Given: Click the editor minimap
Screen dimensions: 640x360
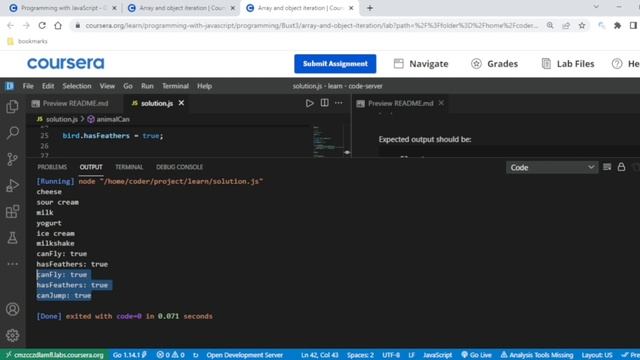Looking at the screenshot, I should pyautogui.click(x=328, y=141).
